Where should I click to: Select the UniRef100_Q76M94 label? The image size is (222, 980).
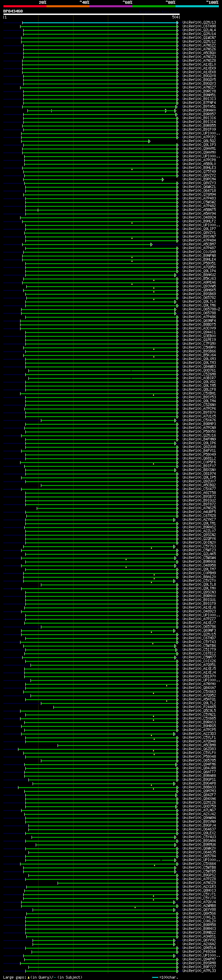(199, 194)
